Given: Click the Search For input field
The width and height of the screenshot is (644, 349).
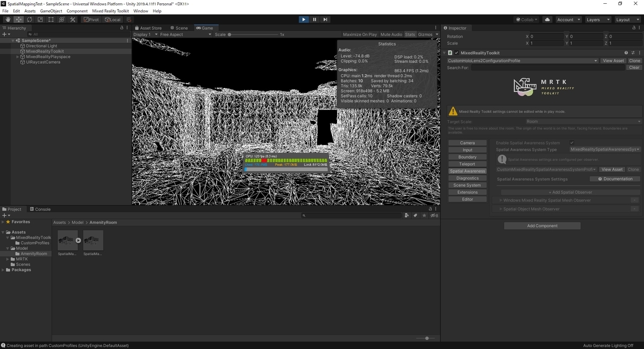Looking at the screenshot, I should (x=548, y=68).
